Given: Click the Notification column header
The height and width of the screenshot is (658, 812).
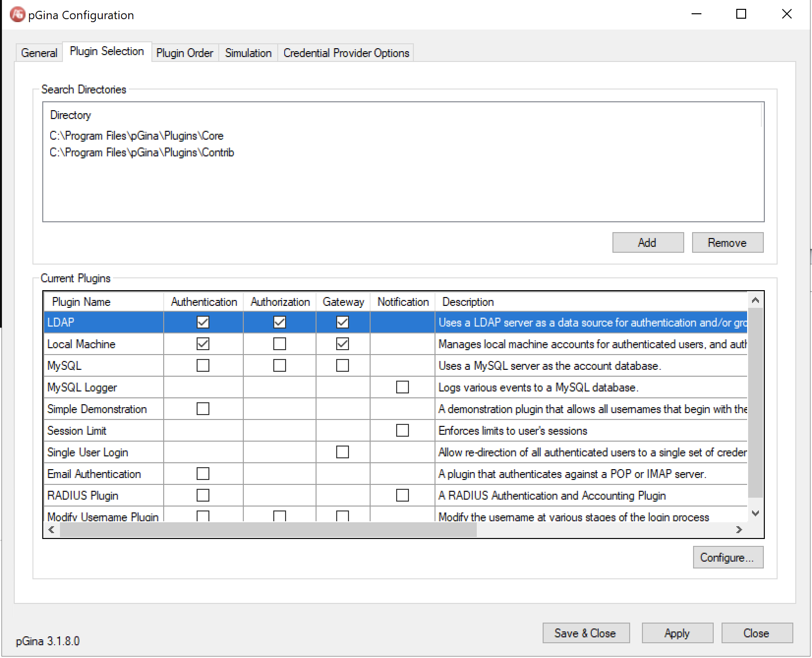Looking at the screenshot, I should [x=403, y=301].
